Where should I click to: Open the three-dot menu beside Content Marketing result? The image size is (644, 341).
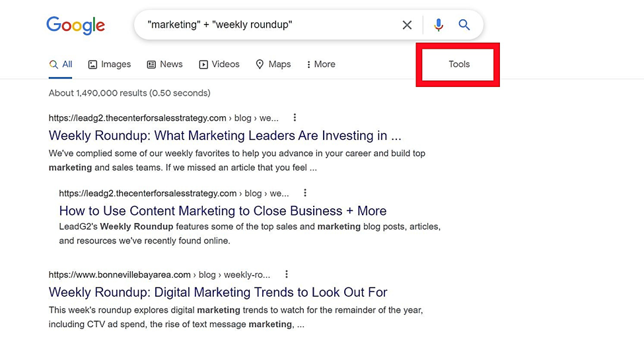click(304, 193)
